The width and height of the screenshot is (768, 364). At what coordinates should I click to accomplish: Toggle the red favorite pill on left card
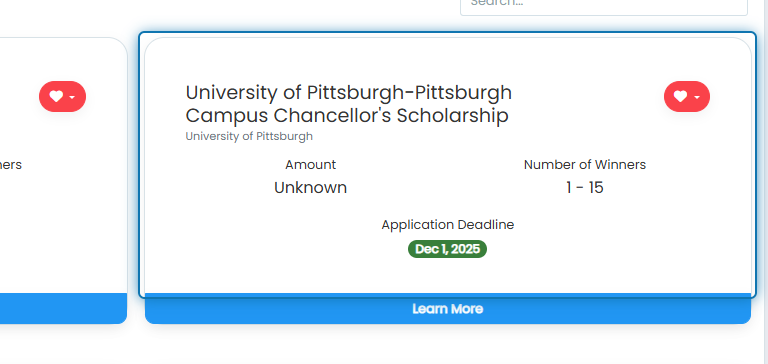pyautogui.click(x=63, y=97)
